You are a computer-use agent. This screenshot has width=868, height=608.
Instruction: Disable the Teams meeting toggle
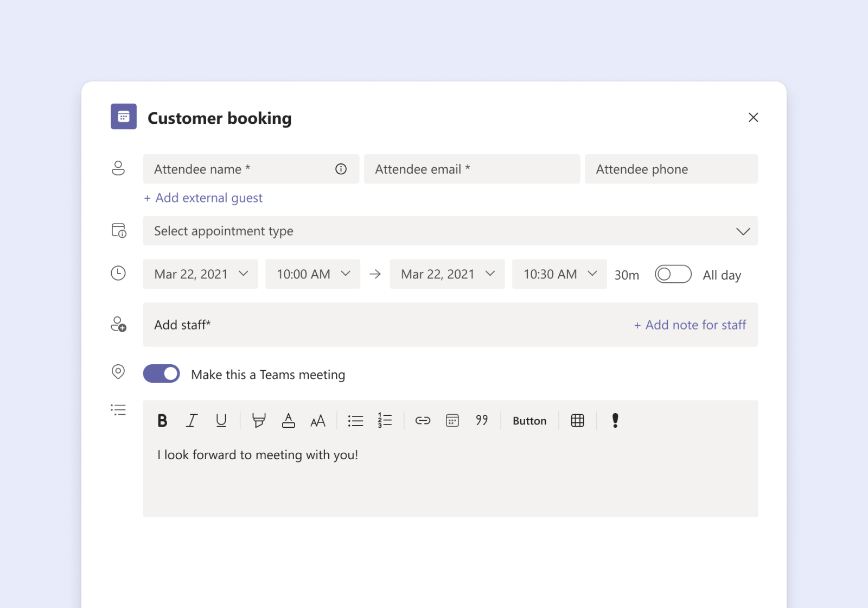coord(161,373)
